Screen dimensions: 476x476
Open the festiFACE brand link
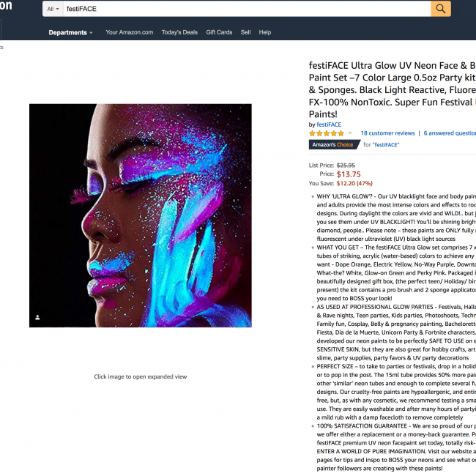click(x=329, y=124)
